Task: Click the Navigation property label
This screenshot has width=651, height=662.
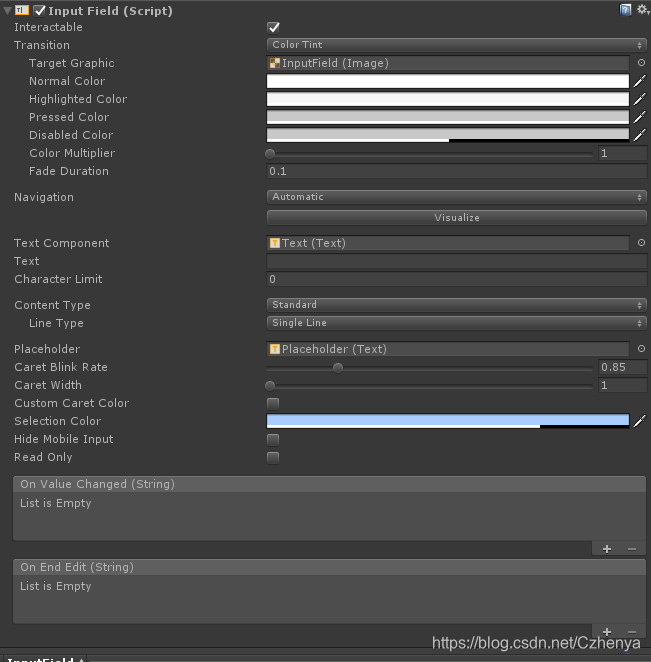Action: click(44, 197)
